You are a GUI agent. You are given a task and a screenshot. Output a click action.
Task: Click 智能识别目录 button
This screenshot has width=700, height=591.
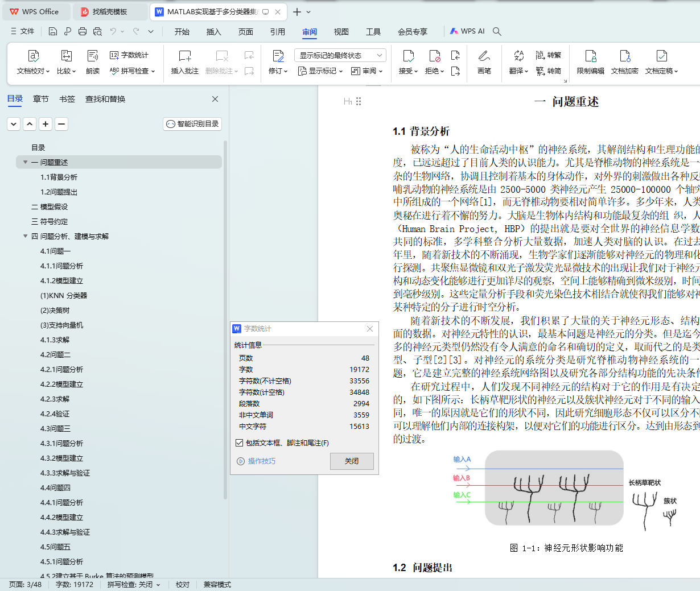192,123
